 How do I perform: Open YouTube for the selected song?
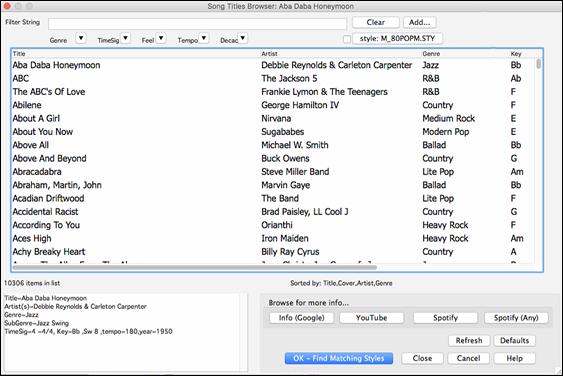[x=371, y=317]
